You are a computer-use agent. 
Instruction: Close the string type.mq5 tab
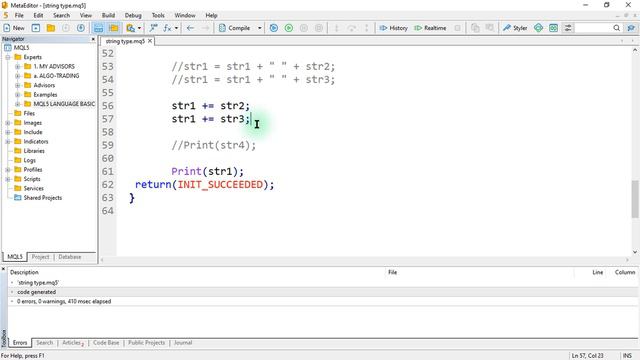coord(150,41)
